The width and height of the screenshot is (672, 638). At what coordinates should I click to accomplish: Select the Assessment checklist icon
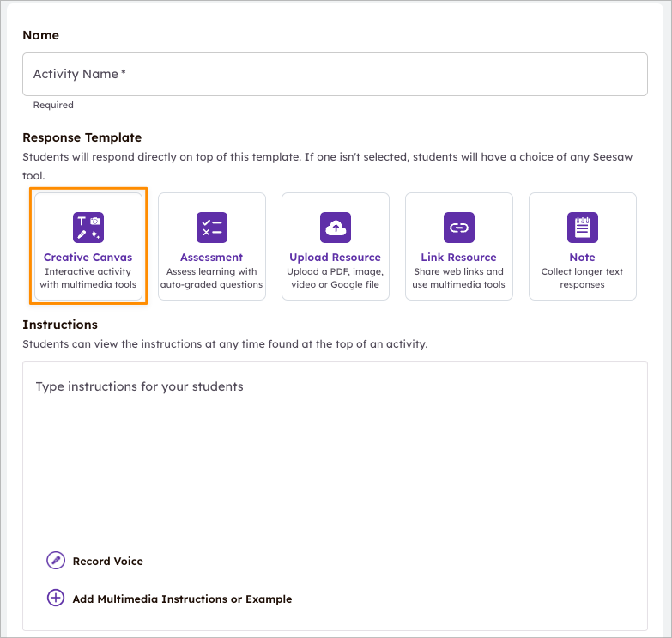pyautogui.click(x=211, y=228)
